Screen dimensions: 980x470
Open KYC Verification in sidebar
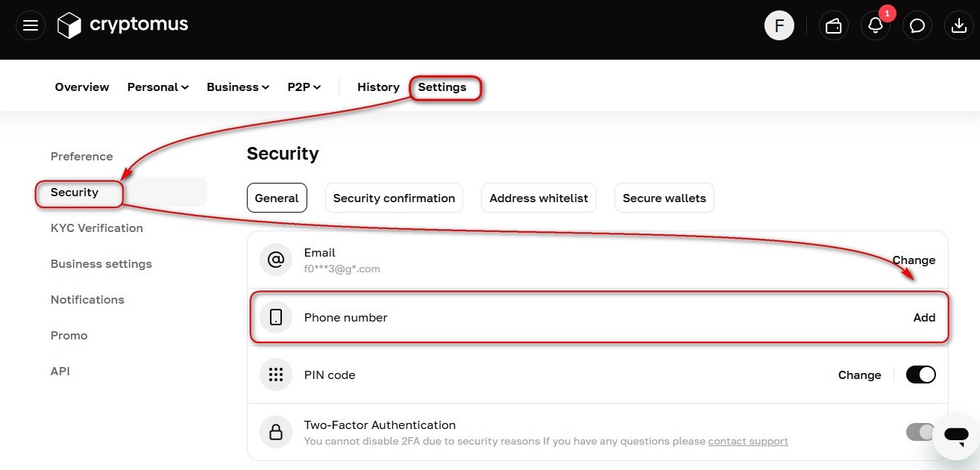click(97, 228)
